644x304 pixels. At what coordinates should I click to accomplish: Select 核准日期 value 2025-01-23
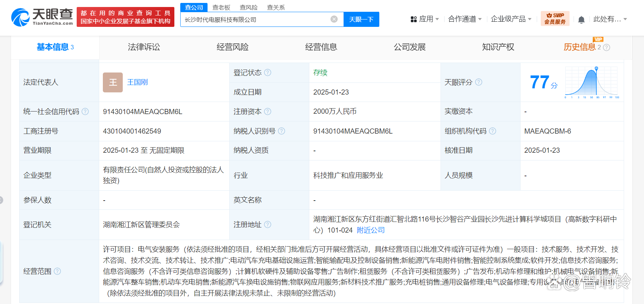tap(542, 150)
